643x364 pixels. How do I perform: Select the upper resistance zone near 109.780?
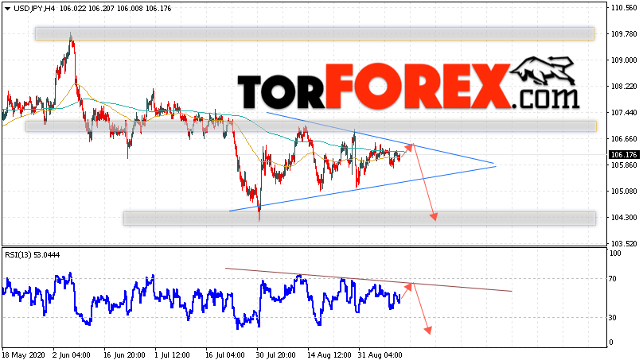tap(314, 33)
